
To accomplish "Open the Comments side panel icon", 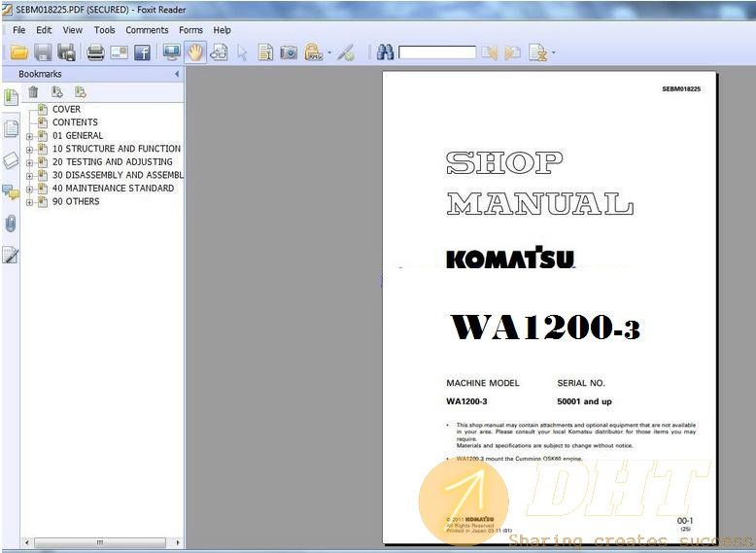I will (x=11, y=191).
